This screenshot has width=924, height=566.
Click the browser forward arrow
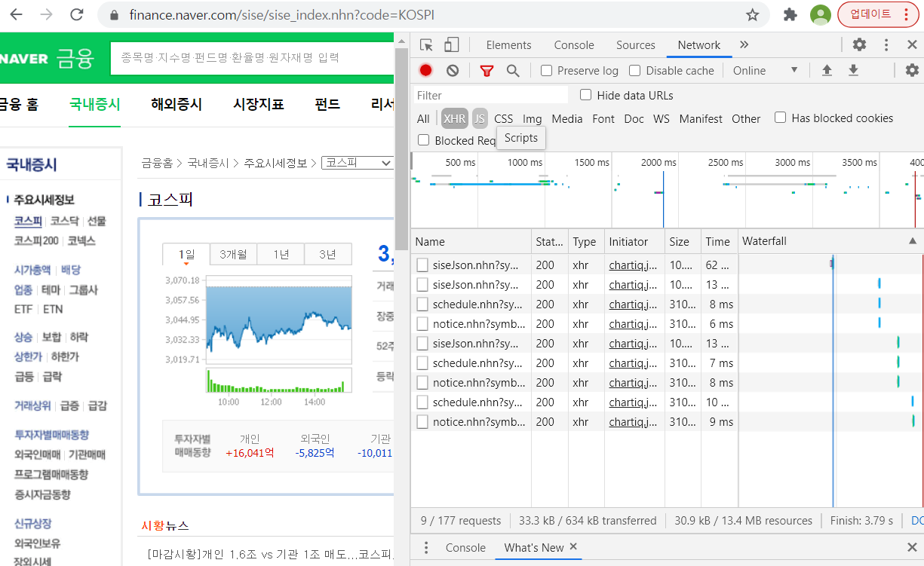(x=46, y=15)
